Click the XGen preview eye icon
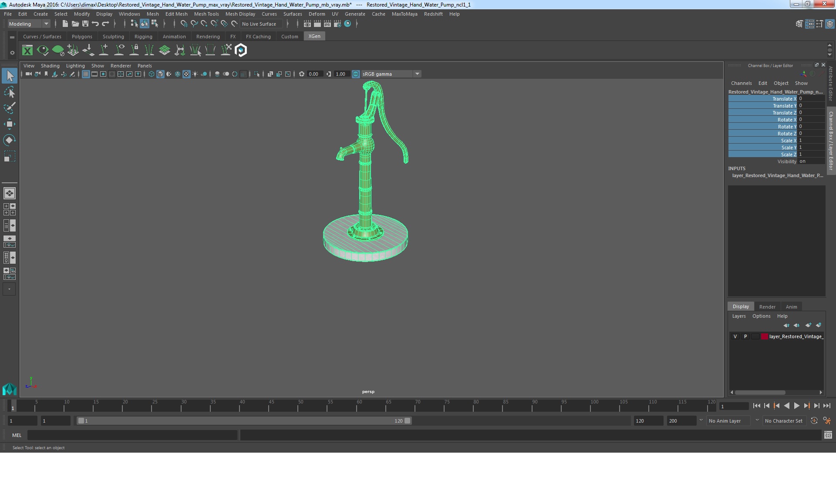 click(43, 50)
